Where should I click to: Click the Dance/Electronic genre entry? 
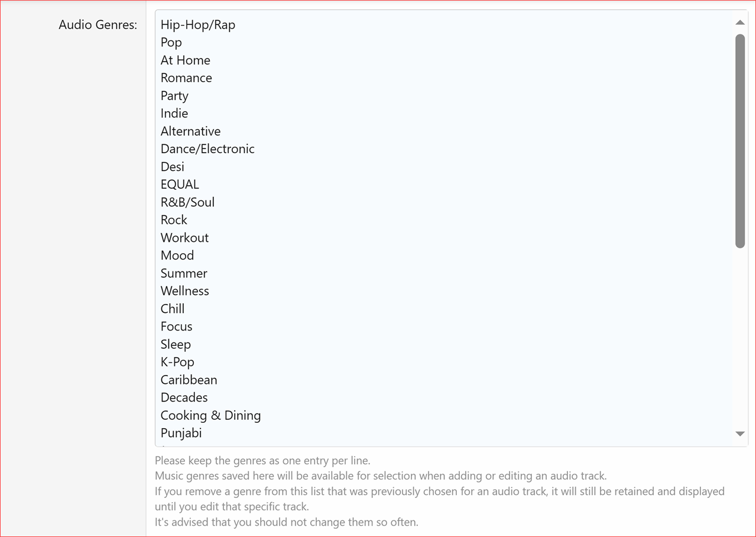[207, 148]
